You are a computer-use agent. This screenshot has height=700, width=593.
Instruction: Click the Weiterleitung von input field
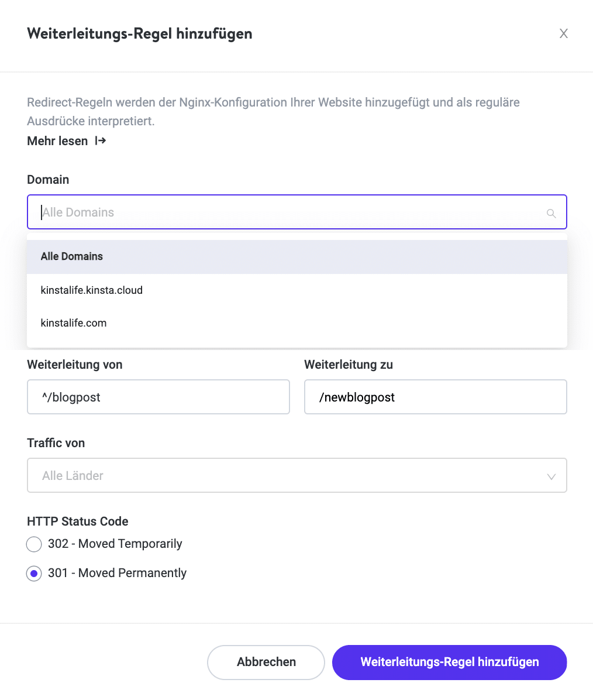pyautogui.click(x=158, y=397)
